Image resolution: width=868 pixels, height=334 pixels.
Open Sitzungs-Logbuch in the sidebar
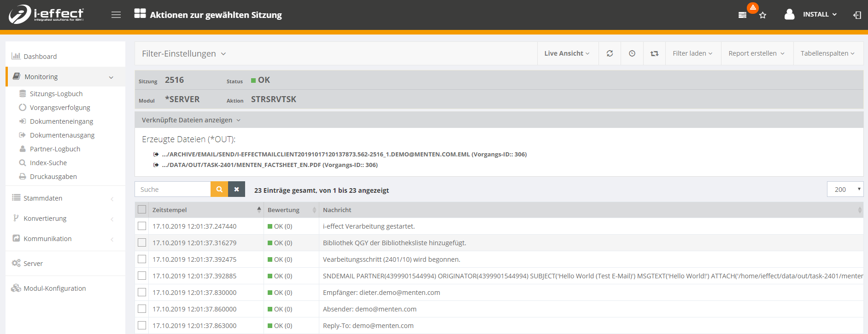click(x=56, y=94)
